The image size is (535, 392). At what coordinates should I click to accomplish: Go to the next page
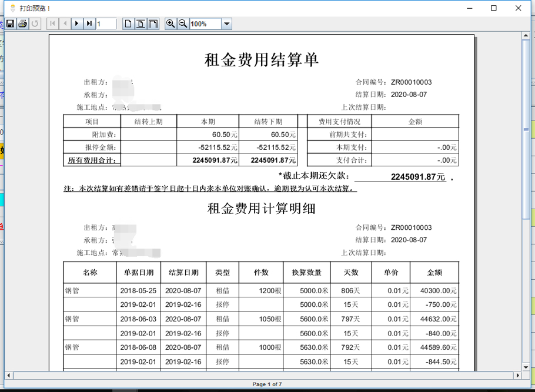coord(76,24)
